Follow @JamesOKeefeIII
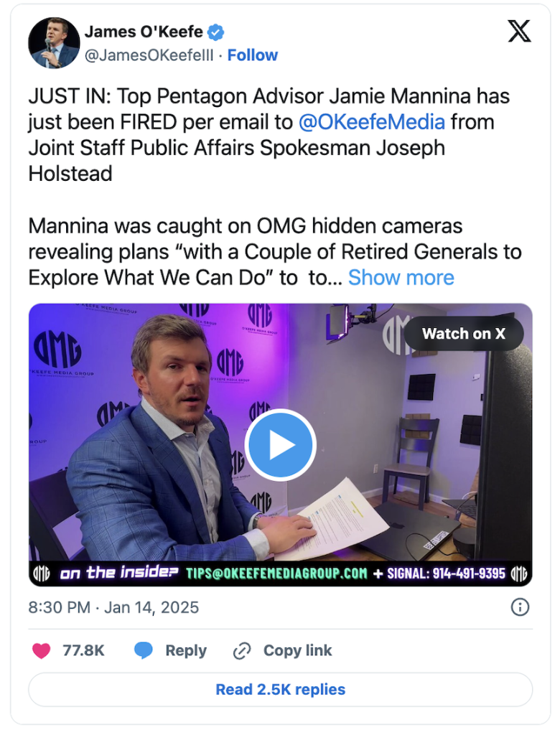The width and height of the screenshot is (560, 735). 253,55
